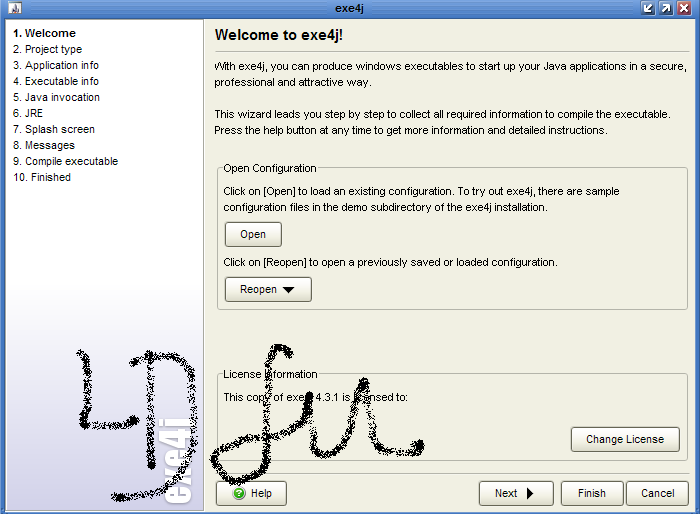The image size is (700, 514).
Task: Cancel the exe4j wizard
Action: coord(658,493)
